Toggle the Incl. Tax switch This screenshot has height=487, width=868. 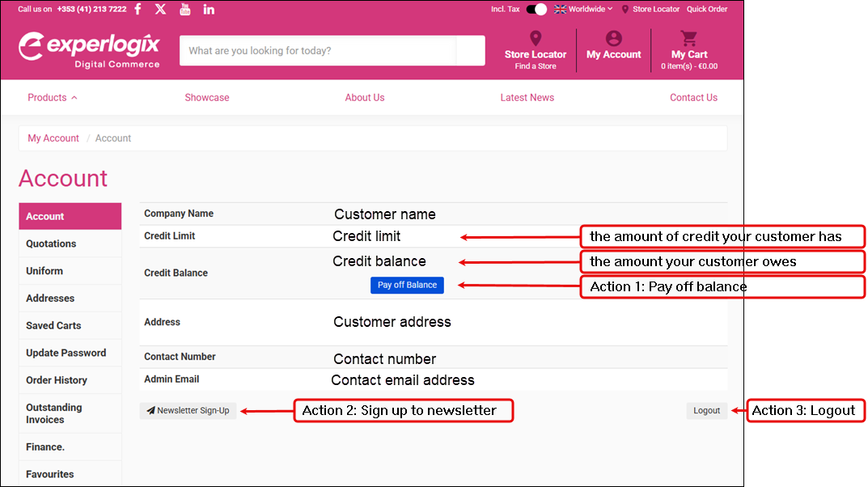click(536, 9)
